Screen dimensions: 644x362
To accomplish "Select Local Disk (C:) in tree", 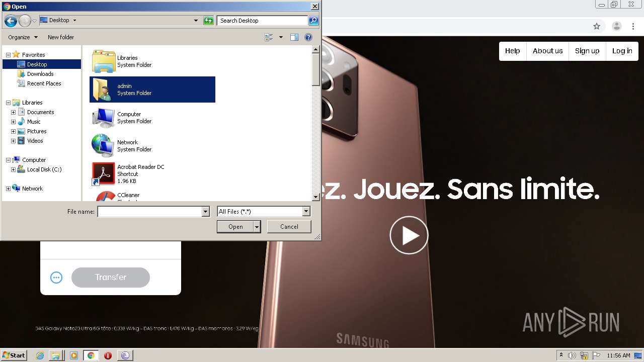I will (44, 169).
